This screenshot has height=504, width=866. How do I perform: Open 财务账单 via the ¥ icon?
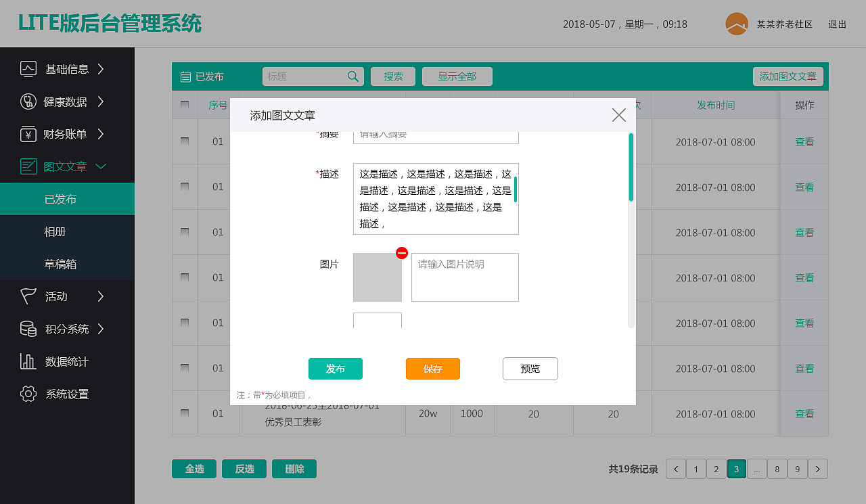(x=27, y=134)
